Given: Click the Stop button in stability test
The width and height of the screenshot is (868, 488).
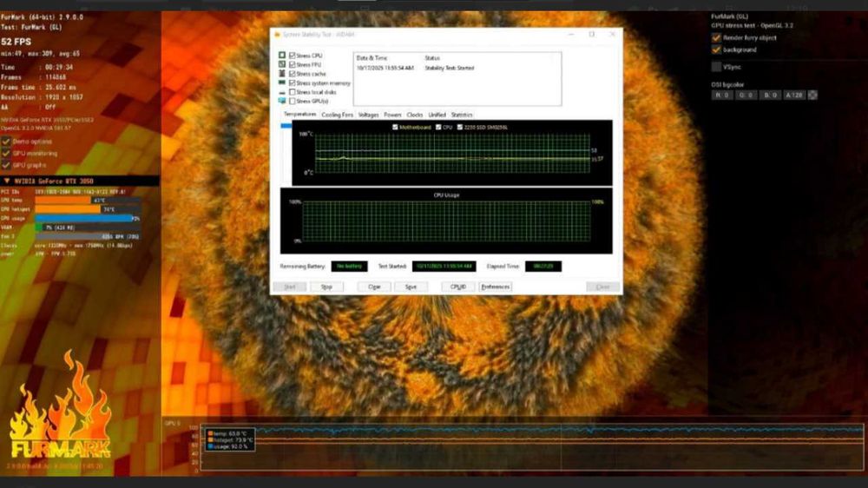Looking at the screenshot, I should coord(326,287).
